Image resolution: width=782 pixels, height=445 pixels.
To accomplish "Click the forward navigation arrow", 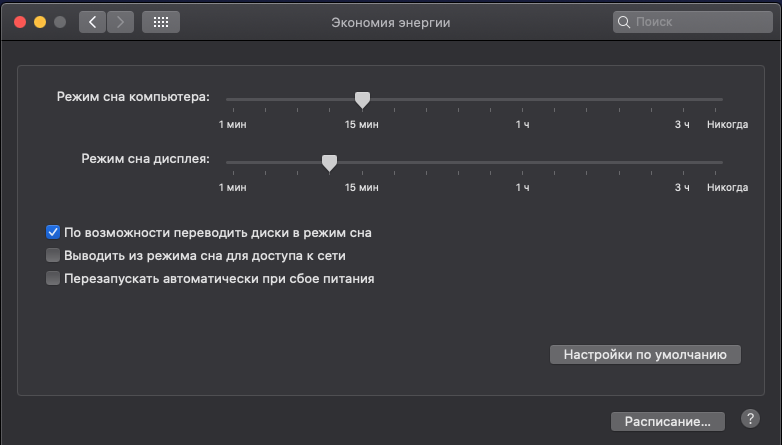I will (x=120, y=21).
